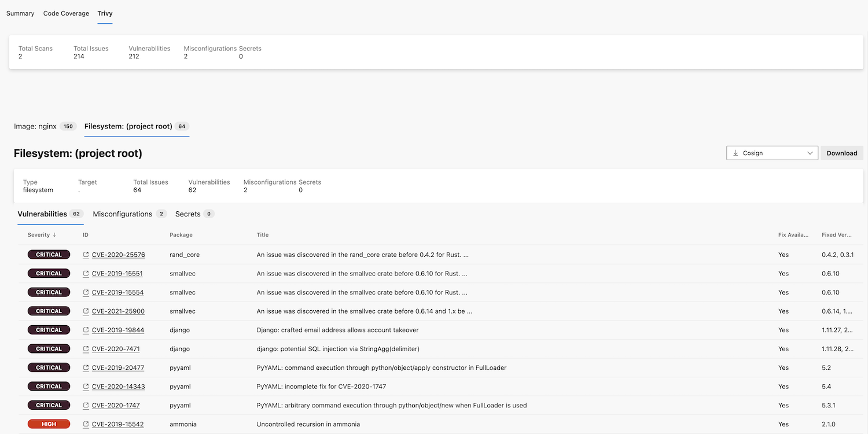Click external link icon beside CVE-2019-15542
Screen dimensions: 868x434
(x=87, y=424)
